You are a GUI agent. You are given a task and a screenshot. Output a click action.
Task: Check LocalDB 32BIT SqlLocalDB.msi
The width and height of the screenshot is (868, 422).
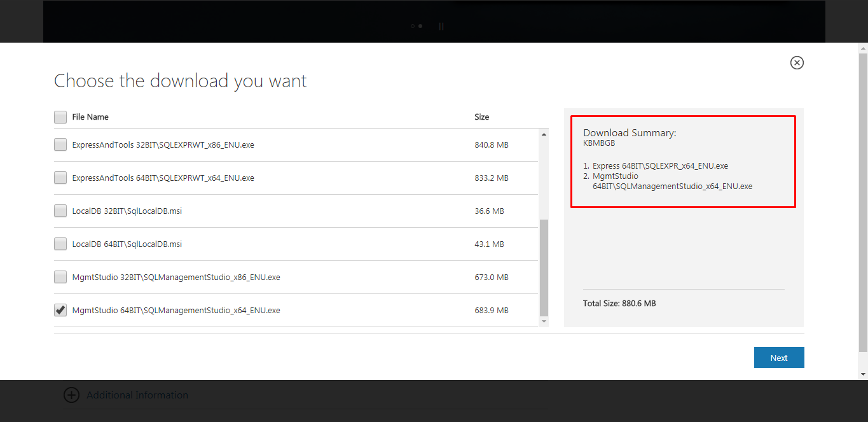pyautogui.click(x=60, y=211)
